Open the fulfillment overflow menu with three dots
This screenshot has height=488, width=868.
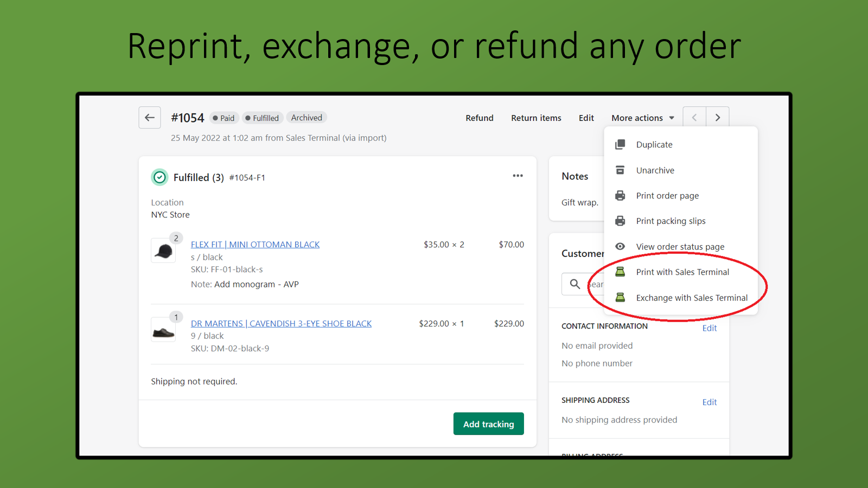[518, 175]
